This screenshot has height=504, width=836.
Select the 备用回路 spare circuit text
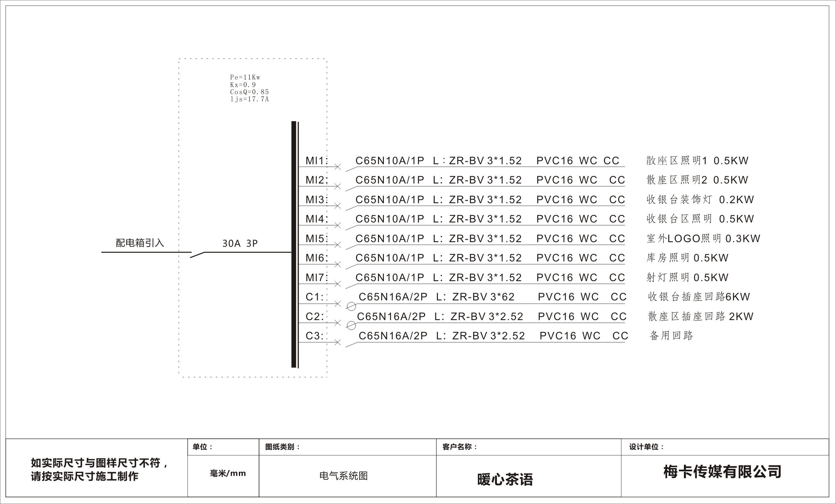[671, 336]
